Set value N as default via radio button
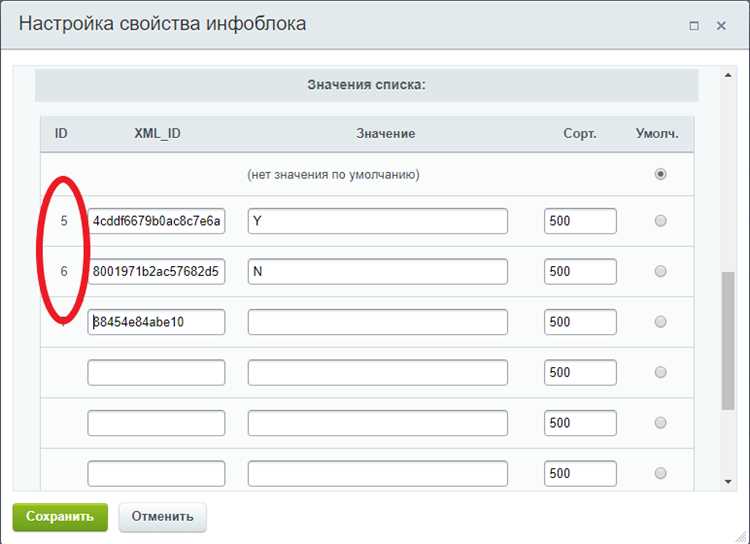The image size is (750, 544). (x=661, y=271)
